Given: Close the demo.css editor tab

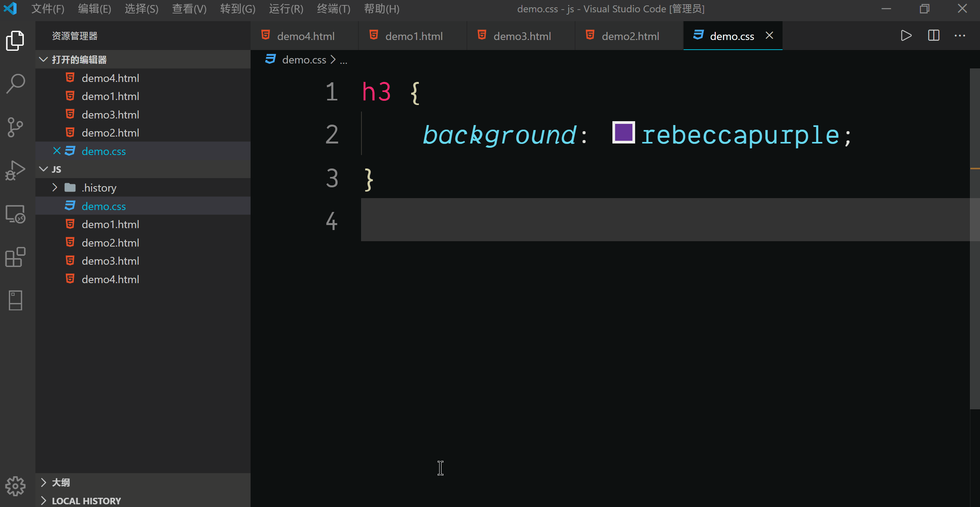Looking at the screenshot, I should (769, 36).
